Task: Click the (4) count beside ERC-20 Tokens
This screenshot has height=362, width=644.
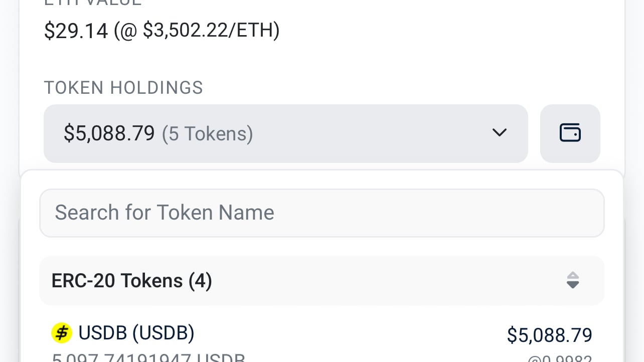Action: coord(200,281)
